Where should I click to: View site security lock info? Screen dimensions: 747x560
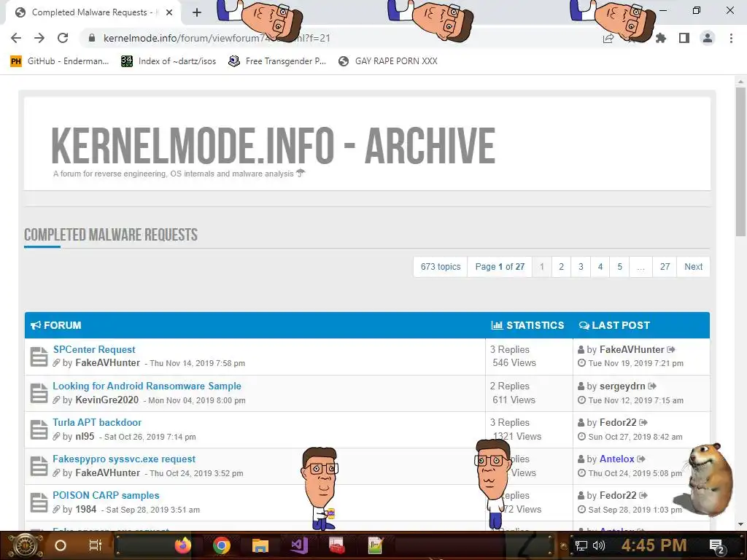pos(92,38)
